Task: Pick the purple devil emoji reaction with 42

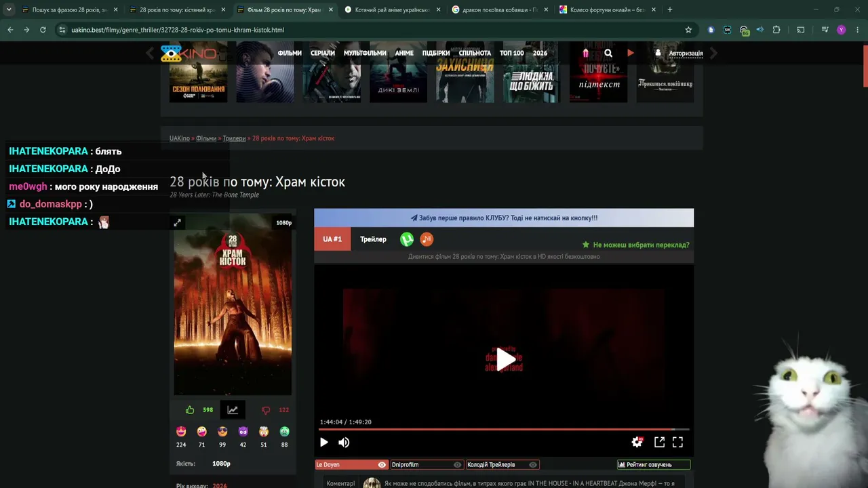Action: 243,432
